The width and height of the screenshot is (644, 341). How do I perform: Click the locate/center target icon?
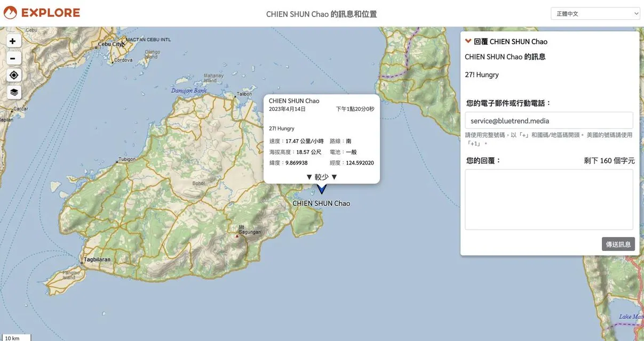pyautogui.click(x=14, y=75)
